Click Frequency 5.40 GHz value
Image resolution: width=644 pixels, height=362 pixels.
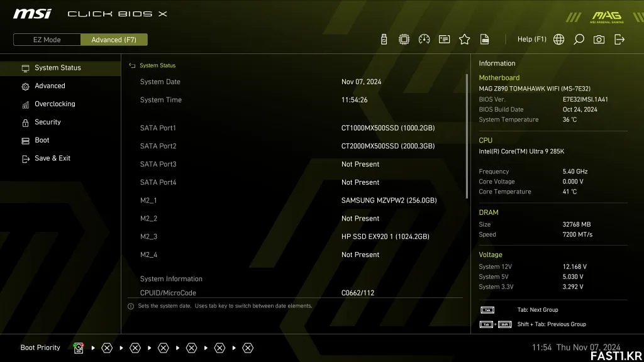pyautogui.click(x=575, y=172)
